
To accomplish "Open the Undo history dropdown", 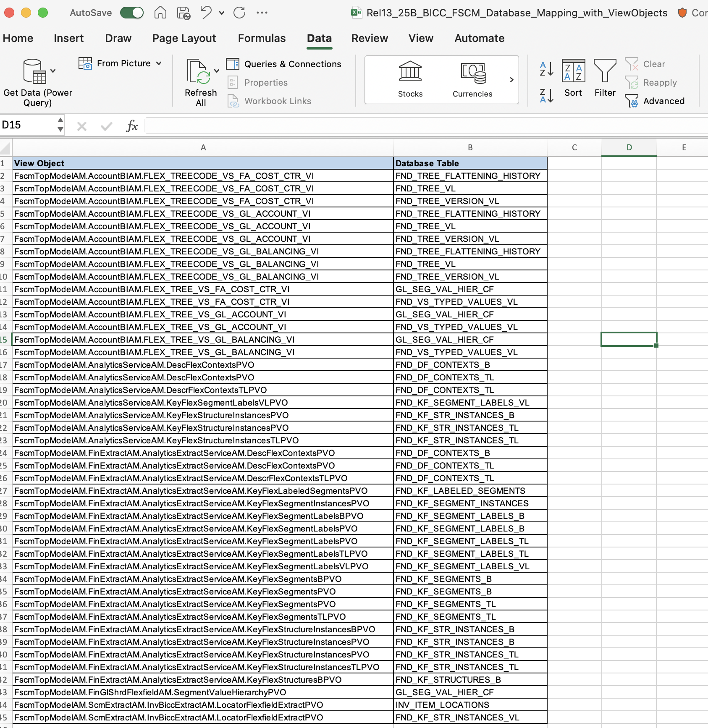I will 222,13.
